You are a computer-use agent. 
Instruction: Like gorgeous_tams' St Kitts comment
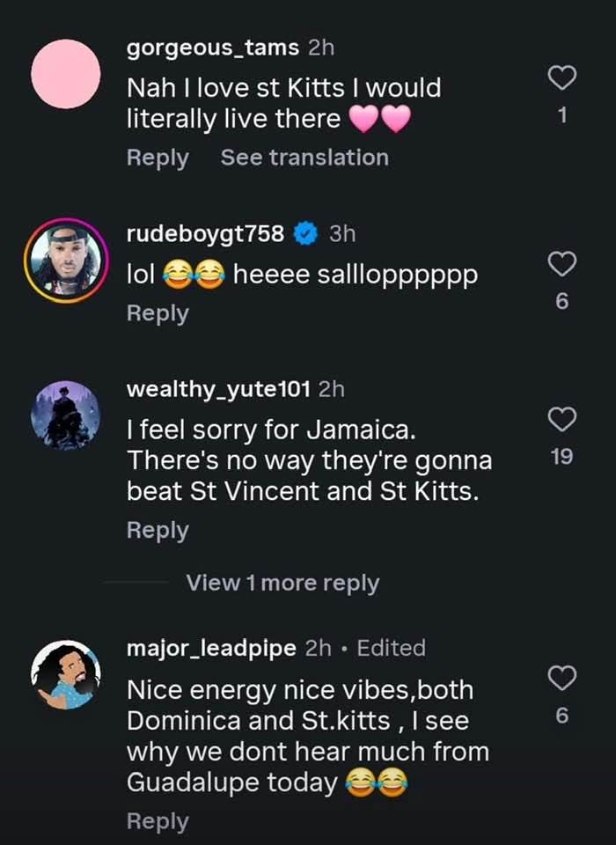[x=562, y=77]
